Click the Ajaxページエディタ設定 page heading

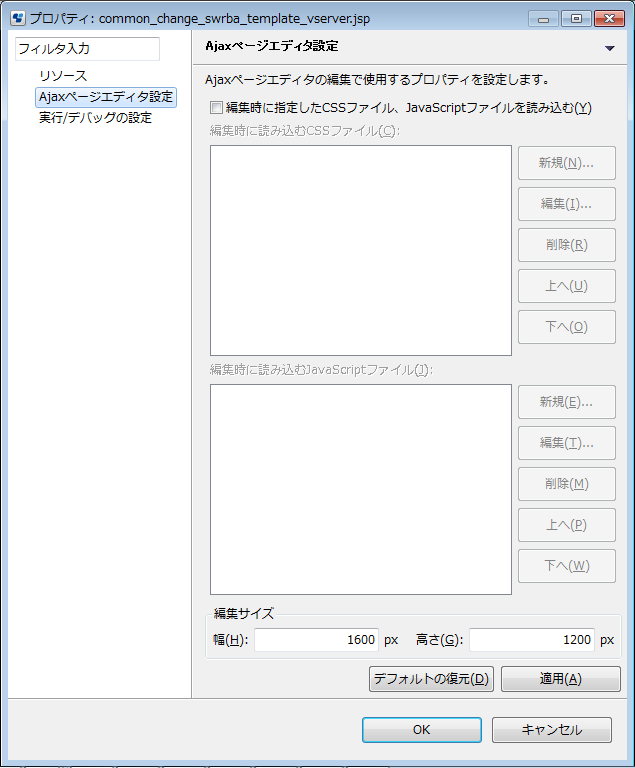[x=272, y=46]
